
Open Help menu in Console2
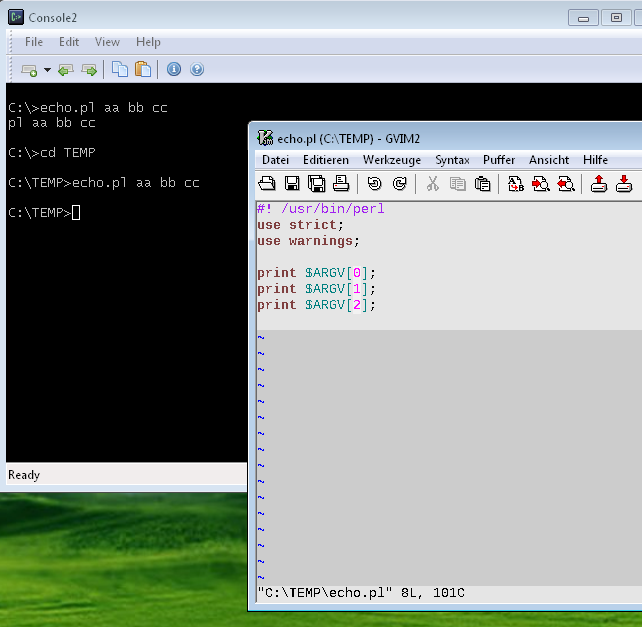click(x=148, y=42)
